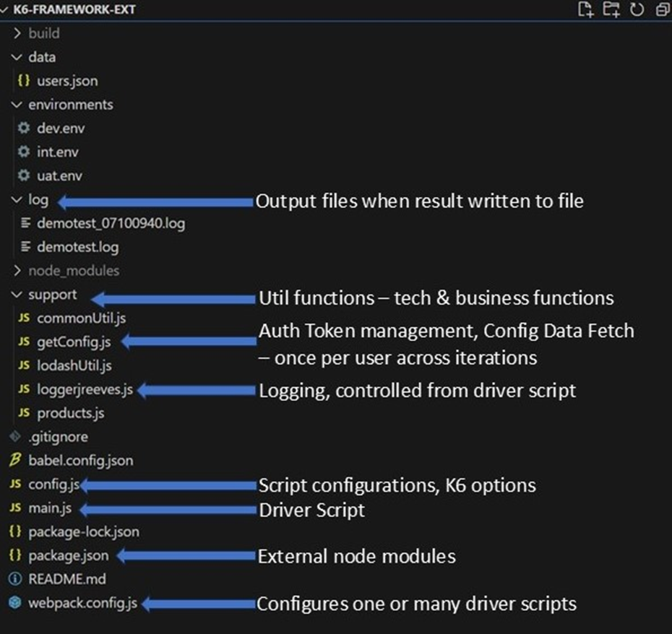This screenshot has width=672, height=634.
Task: Expand the node_modules folder
Action: (x=17, y=270)
